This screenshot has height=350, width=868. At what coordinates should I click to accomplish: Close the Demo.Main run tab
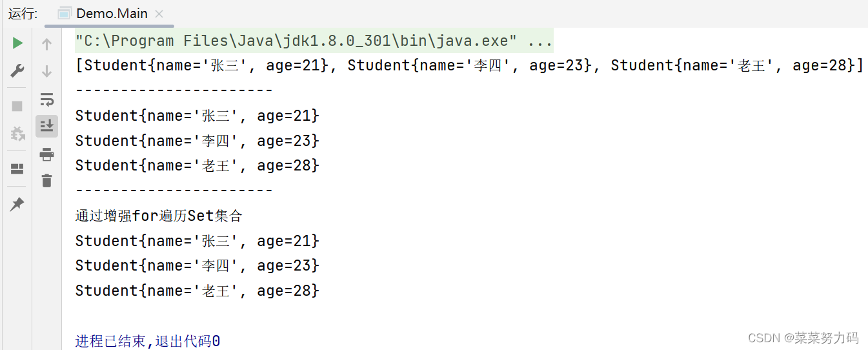(159, 14)
